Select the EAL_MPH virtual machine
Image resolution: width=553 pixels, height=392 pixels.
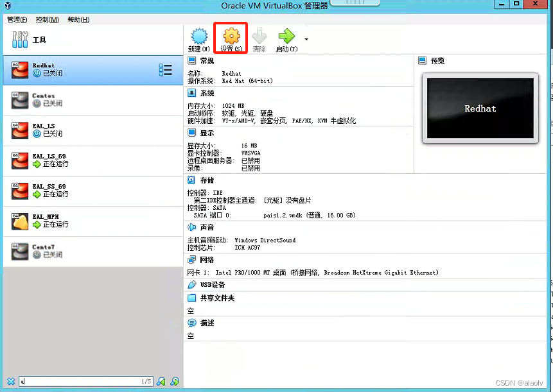point(93,221)
